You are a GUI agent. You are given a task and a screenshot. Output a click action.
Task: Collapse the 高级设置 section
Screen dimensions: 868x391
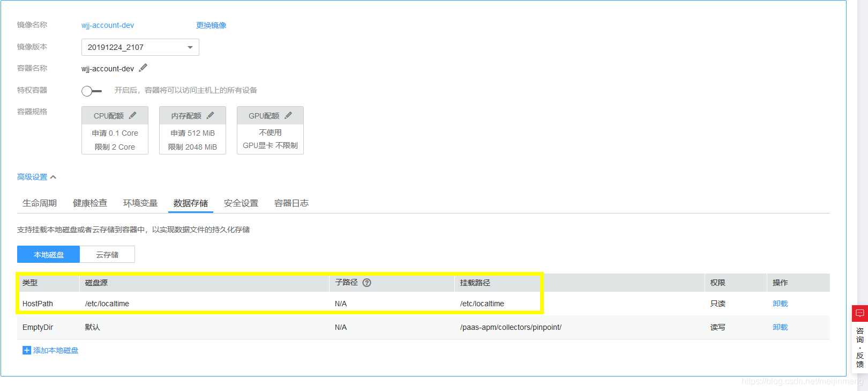(36, 177)
